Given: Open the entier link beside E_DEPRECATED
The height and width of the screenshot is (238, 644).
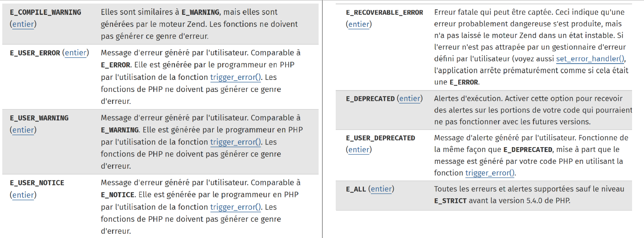Looking at the screenshot, I should 410,99.
